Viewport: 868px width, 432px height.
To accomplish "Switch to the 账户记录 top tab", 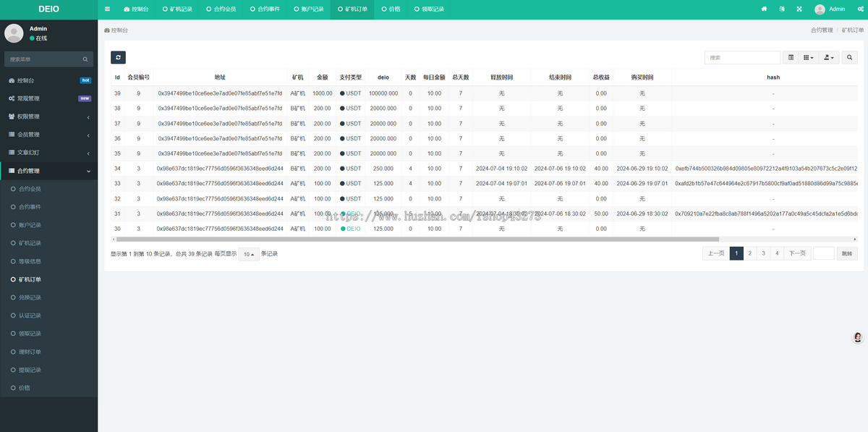I will click(x=309, y=9).
